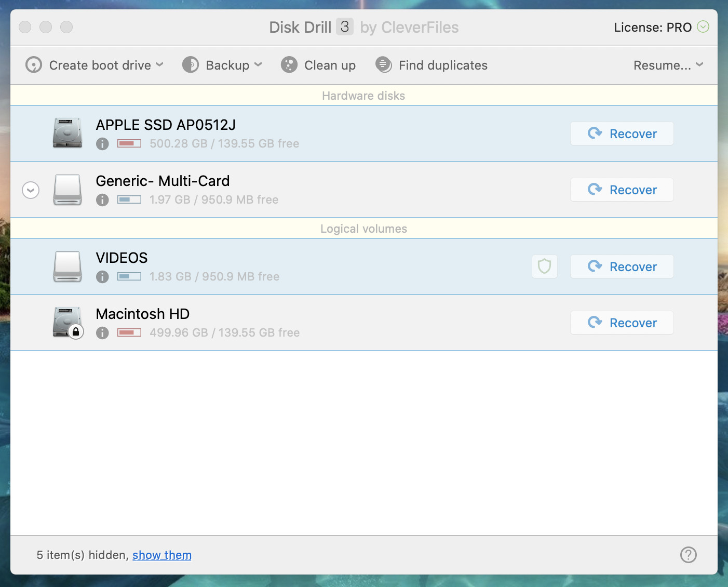
Task: Click the Generic- Multi-Card usage bar indicator
Action: [129, 199]
